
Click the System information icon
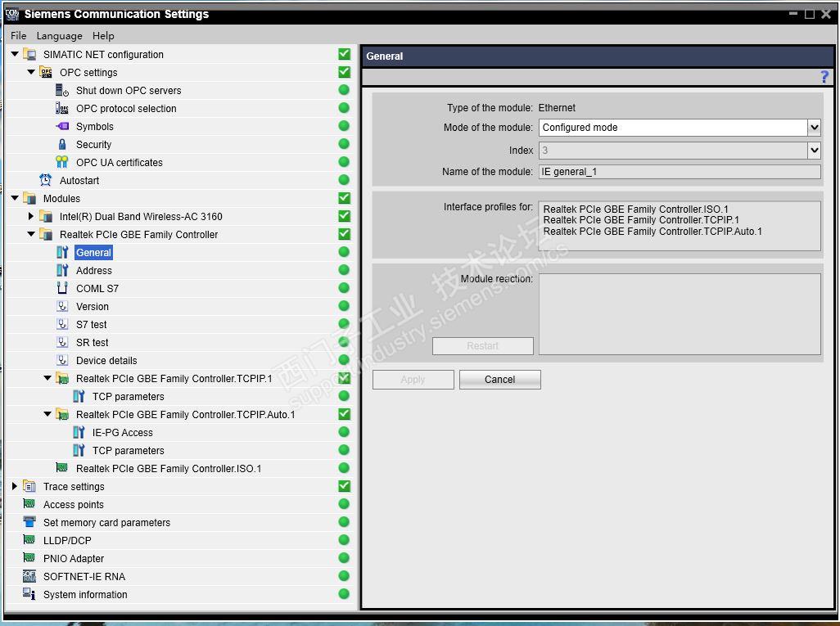tap(29, 594)
